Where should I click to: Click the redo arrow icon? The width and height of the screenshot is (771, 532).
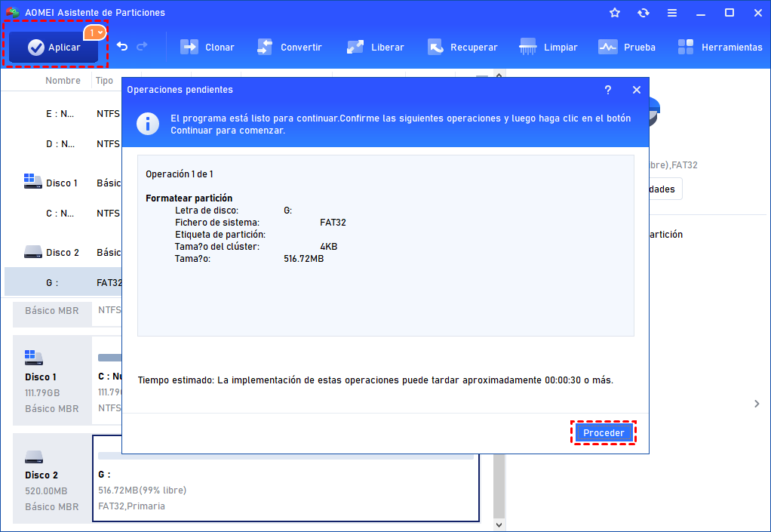(x=142, y=47)
